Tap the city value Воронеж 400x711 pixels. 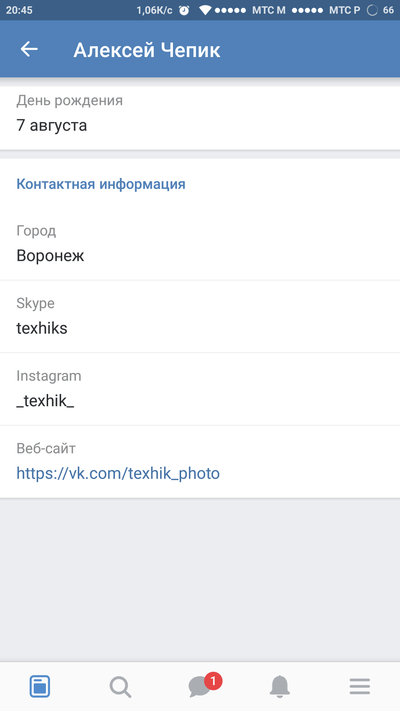(x=50, y=256)
